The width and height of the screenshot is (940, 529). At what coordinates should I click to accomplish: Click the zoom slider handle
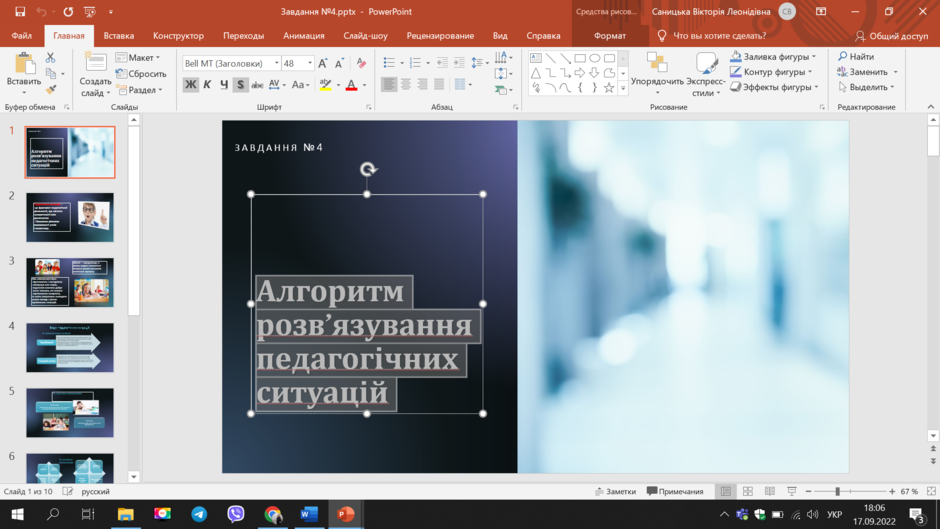point(837,491)
